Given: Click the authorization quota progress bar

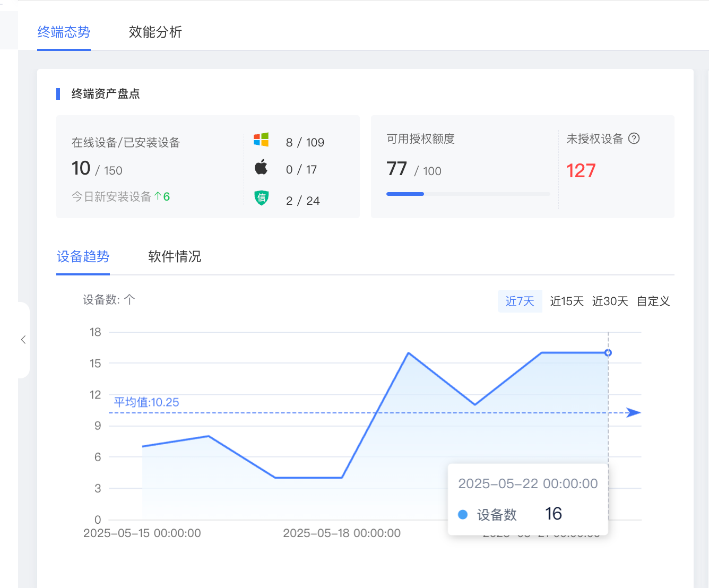Looking at the screenshot, I should pos(468,194).
